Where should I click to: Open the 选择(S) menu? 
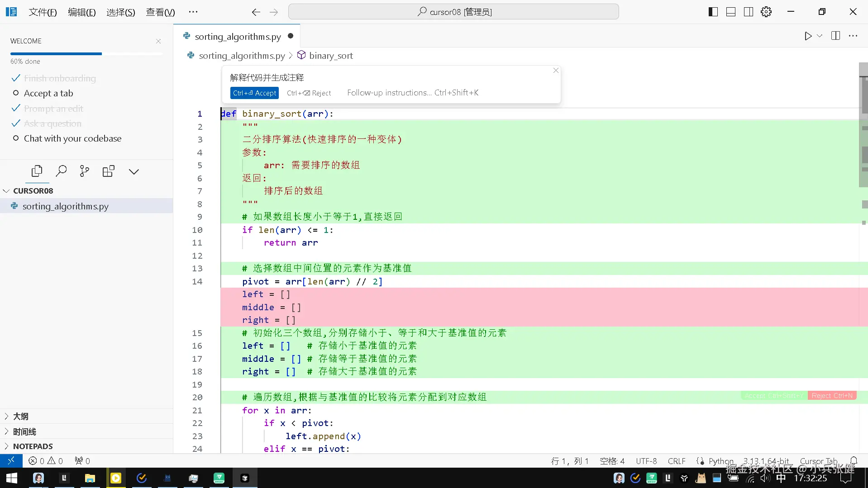[x=121, y=12]
